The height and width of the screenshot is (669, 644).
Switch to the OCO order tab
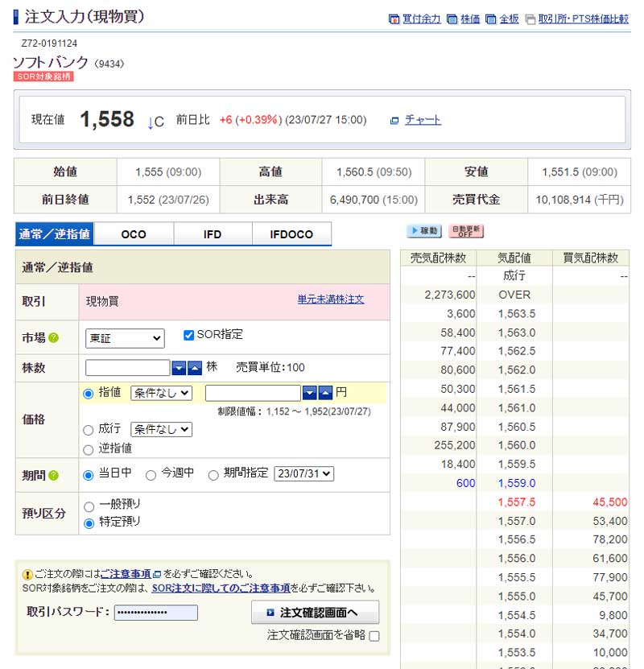(134, 233)
